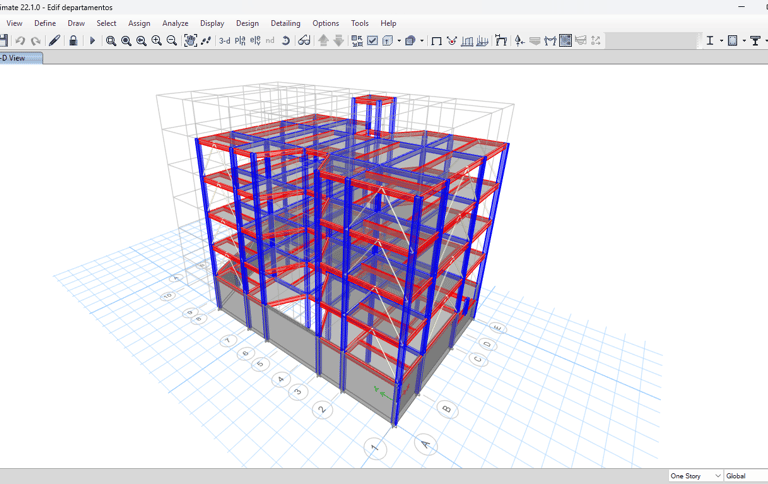
Task: Open Set Display Options checkbox icon
Action: pos(373,41)
